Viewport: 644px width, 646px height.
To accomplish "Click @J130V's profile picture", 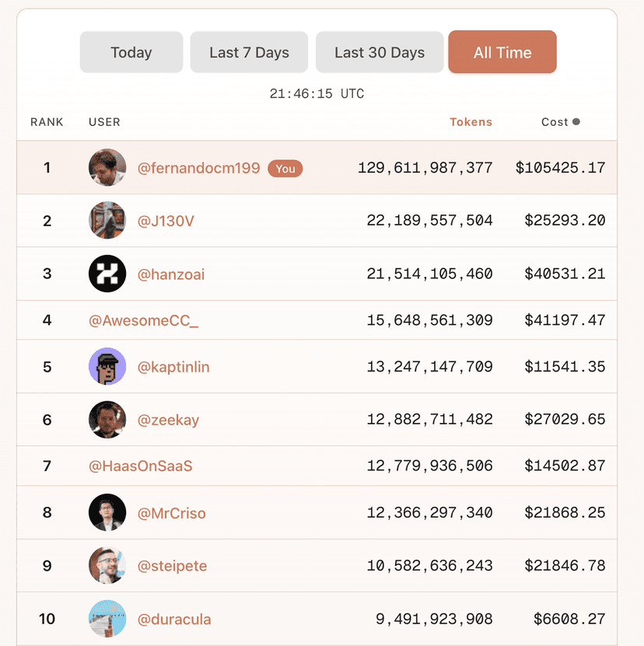I will point(107,220).
